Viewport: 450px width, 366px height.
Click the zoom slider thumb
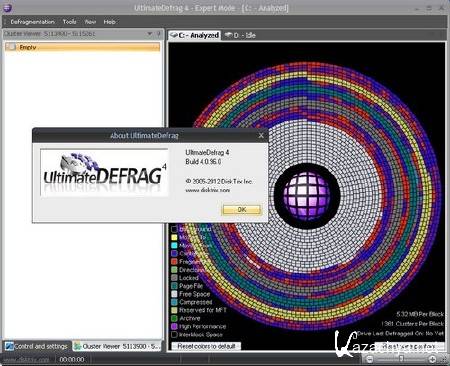tap(401, 359)
